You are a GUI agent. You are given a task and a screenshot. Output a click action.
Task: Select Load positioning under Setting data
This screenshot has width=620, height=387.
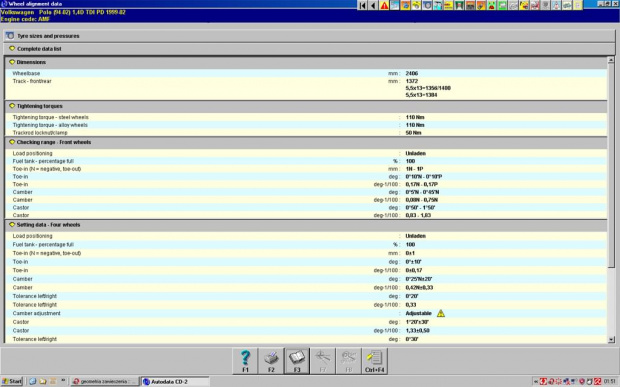coord(306,236)
